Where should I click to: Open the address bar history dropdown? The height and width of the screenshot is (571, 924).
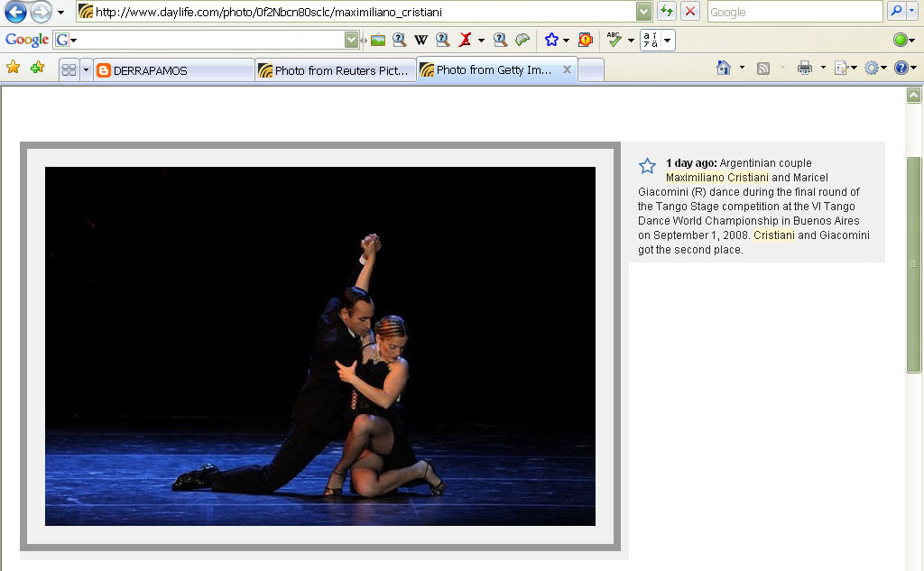(x=643, y=11)
